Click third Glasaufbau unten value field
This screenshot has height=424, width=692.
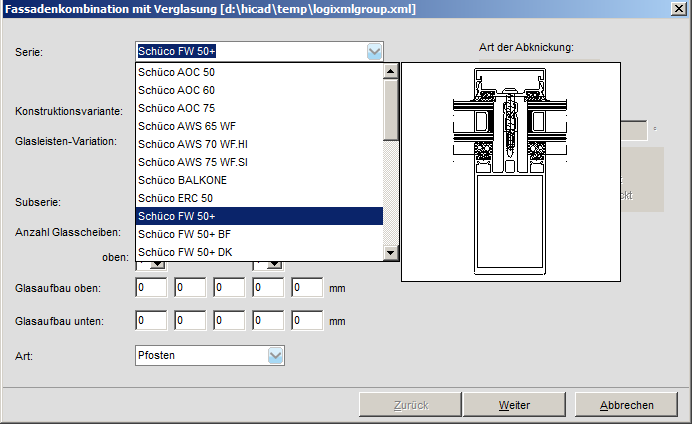(229, 321)
